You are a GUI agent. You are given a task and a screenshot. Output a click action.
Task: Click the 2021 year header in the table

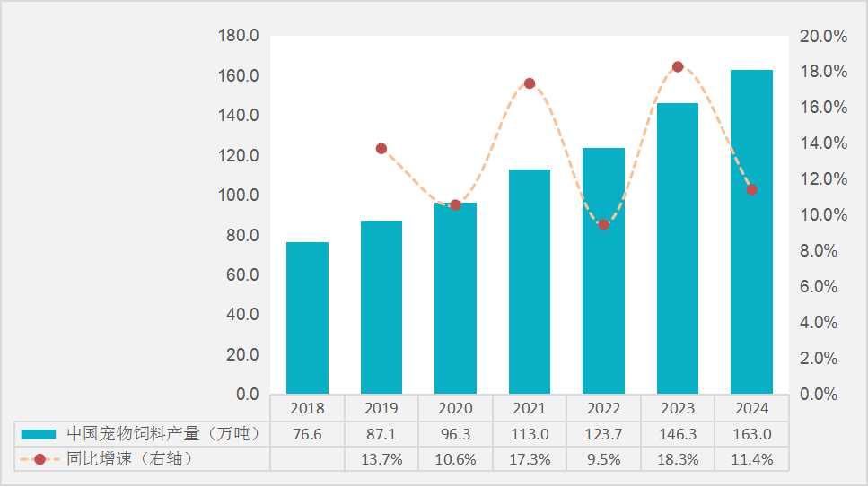pyautogui.click(x=530, y=408)
